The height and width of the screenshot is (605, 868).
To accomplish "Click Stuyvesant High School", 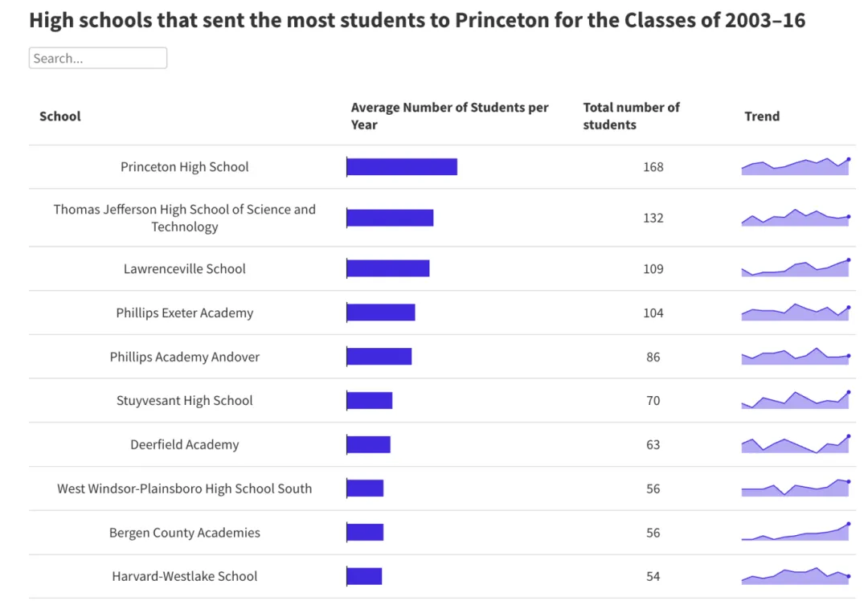I will tap(185, 400).
